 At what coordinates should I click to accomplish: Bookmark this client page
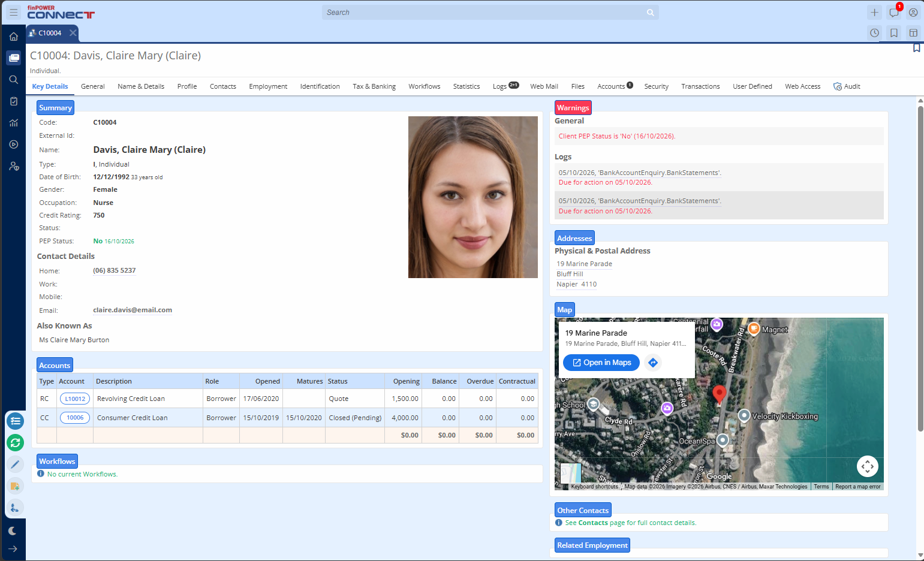coord(917,48)
